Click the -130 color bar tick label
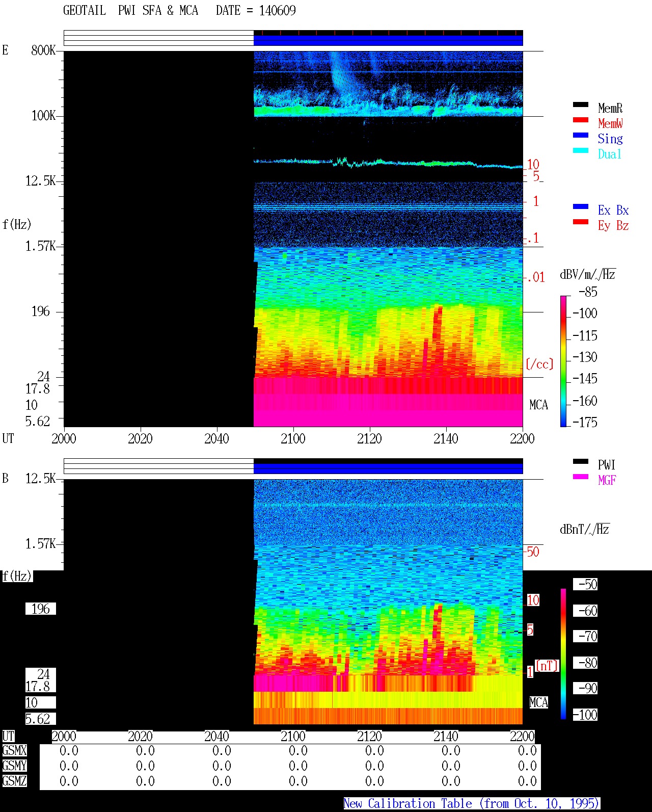The width and height of the screenshot is (652, 812). (585, 357)
